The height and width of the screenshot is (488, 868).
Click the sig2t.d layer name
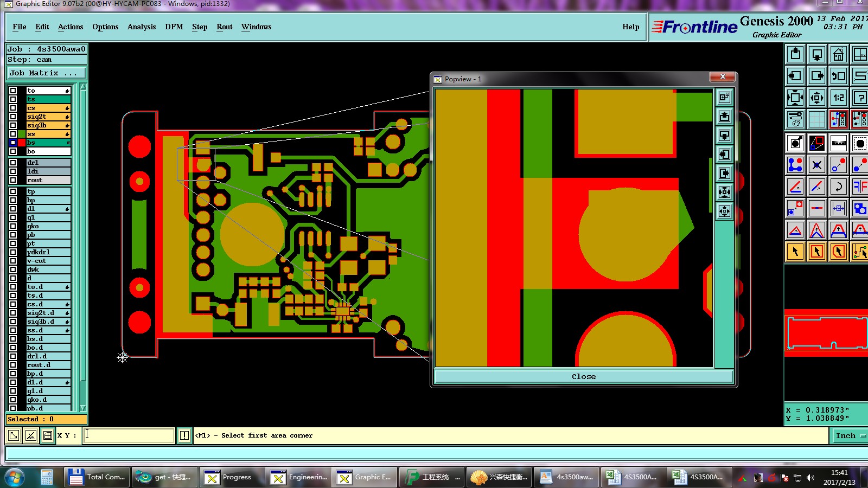pos(49,313)
